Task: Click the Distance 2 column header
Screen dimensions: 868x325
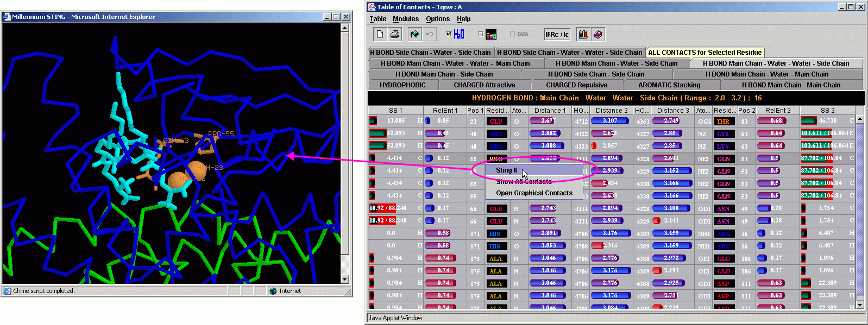Action: tap(612, 110)
